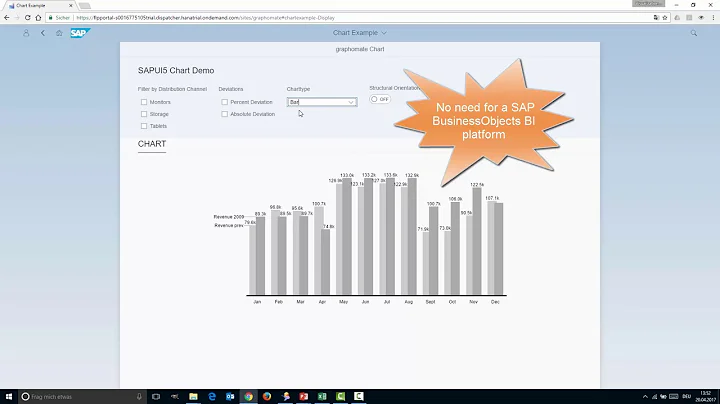
Task: Click the graphomate Chart page title
Action: pyautogui.click(x=360, y=49)
